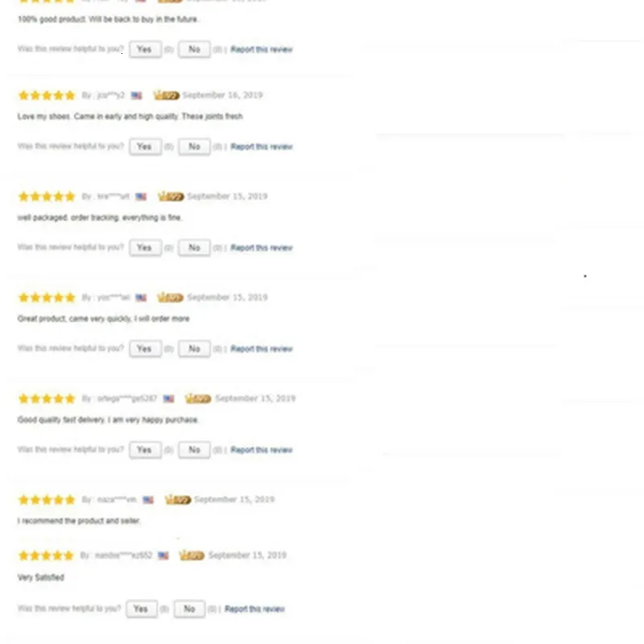Screen dimensions: 644x644
Task: Report the 'Great product' review
Action: [261, 349]
